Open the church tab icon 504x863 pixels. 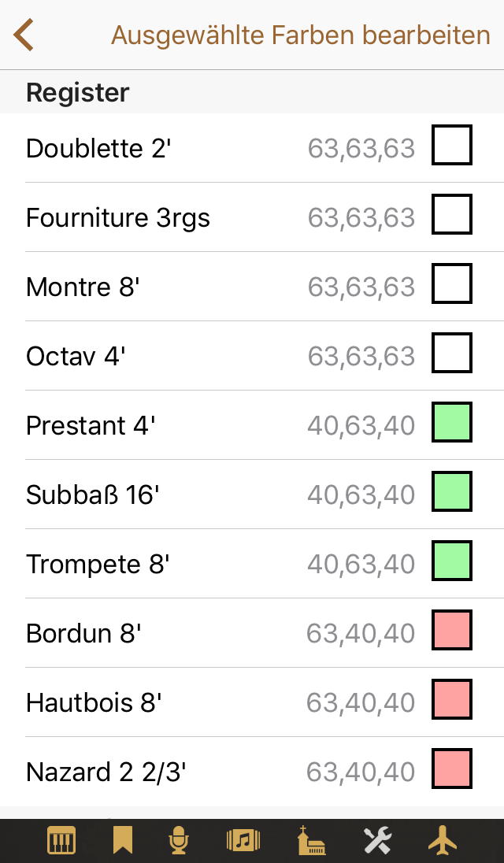[x=311, y=841]
